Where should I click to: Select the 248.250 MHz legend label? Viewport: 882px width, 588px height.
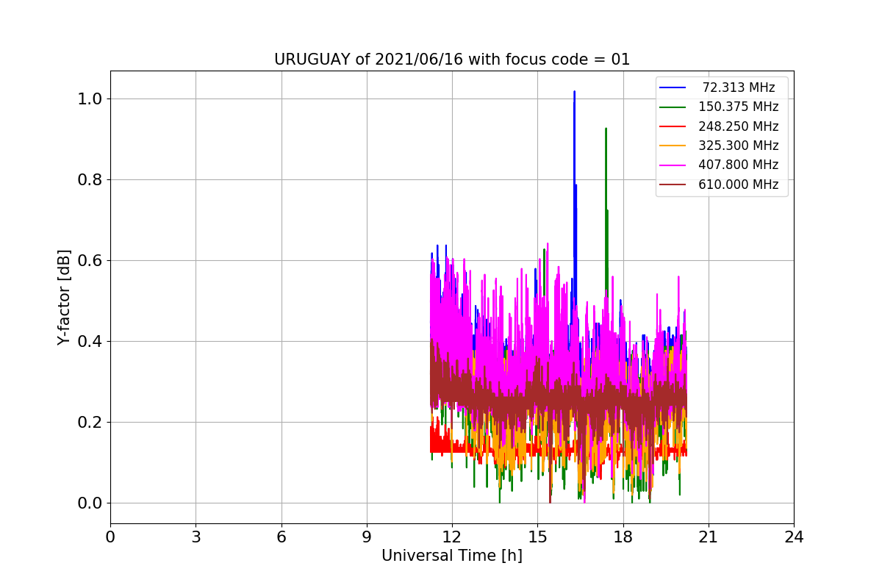[x=739, y=126]
